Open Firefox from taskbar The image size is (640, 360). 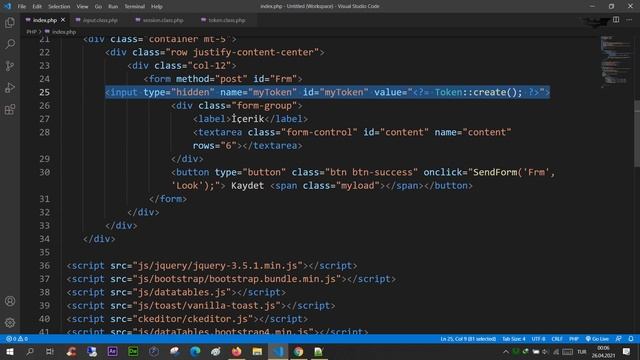[236, 351]
